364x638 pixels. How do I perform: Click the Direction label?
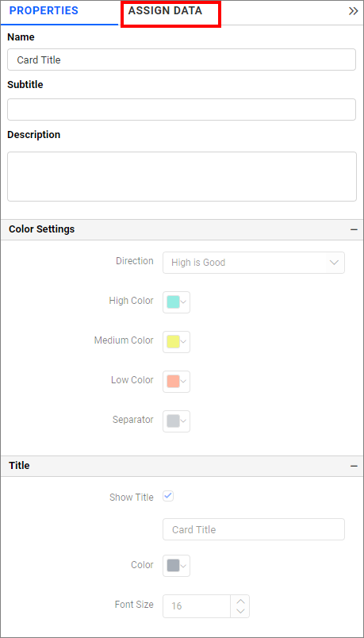click(135, 261)
